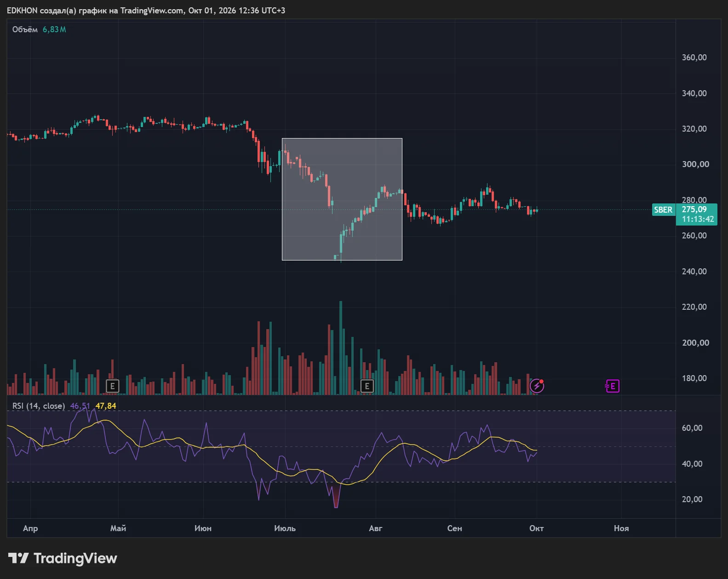Click the RSI value 46,51
The height and width of the screenshot is (579, 728).
80,406
